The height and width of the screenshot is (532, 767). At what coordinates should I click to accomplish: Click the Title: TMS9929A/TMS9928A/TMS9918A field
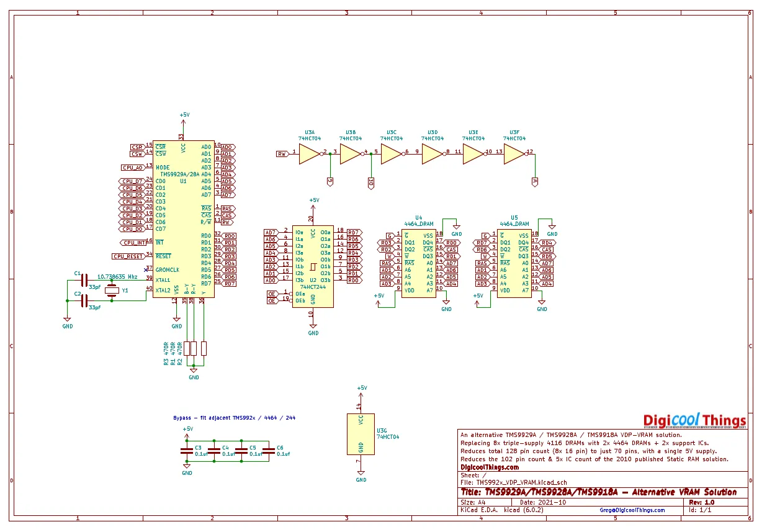click(598, 492)
